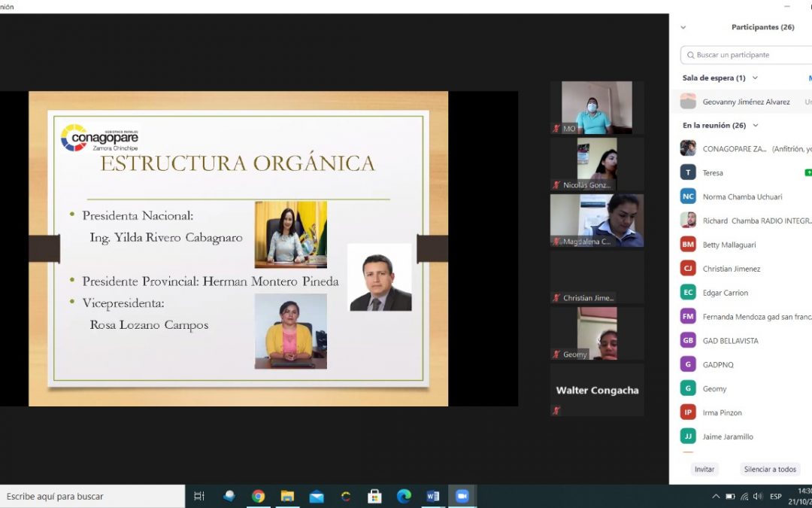Click the Buscar un participante search field
Screen dimensions: 812x508
pos(748,55)
